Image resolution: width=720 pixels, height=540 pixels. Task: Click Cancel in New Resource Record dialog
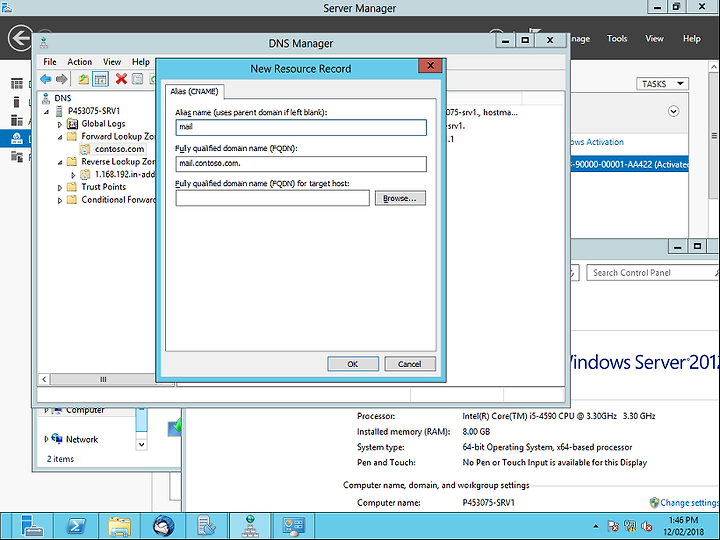click(410, 364)
